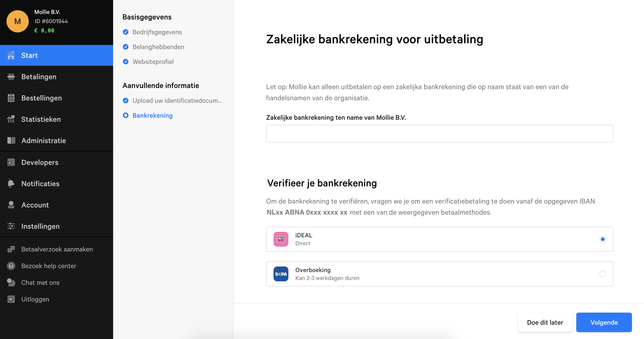
Task: Click the Administratie book icon
Action: pos(11,141)
